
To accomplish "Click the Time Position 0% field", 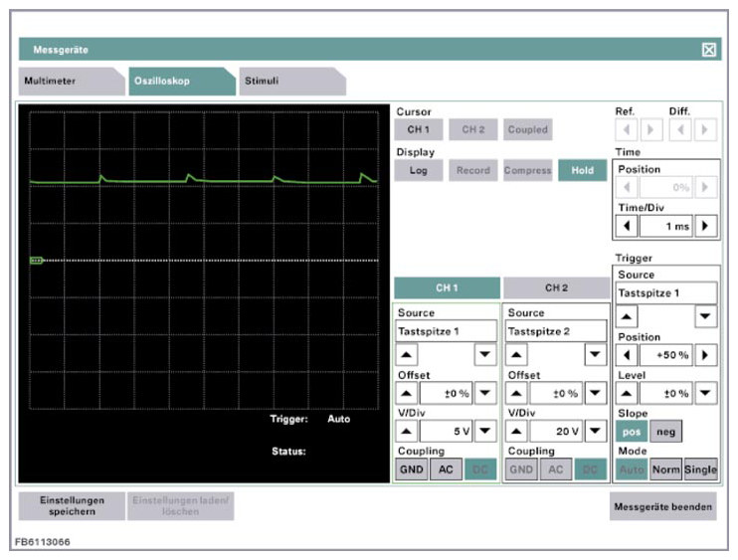I will (x=666, y=187).
